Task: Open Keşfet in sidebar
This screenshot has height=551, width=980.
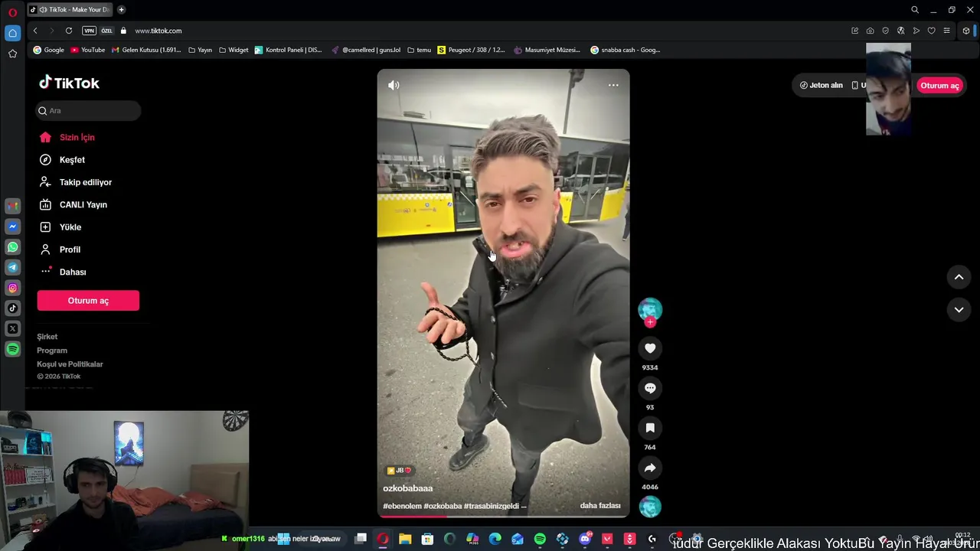Action: click(x=62, y=160)
